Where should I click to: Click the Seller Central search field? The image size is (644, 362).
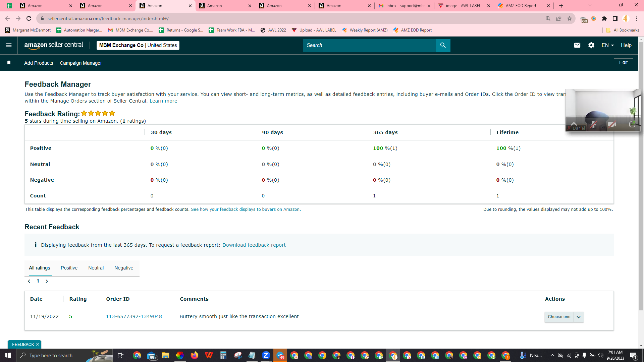pyautogui.click(x=369, y=45)
